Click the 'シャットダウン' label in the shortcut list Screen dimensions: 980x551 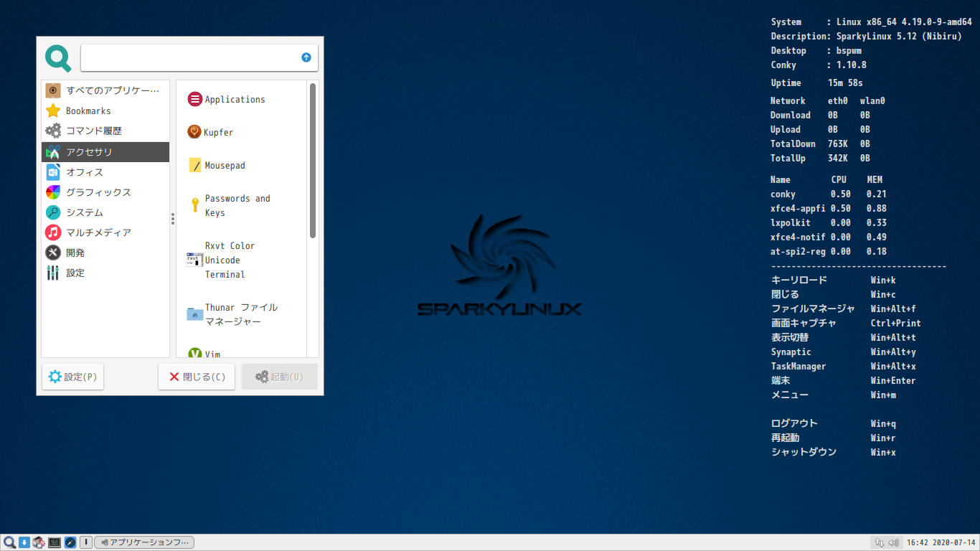tap(804, 452)
